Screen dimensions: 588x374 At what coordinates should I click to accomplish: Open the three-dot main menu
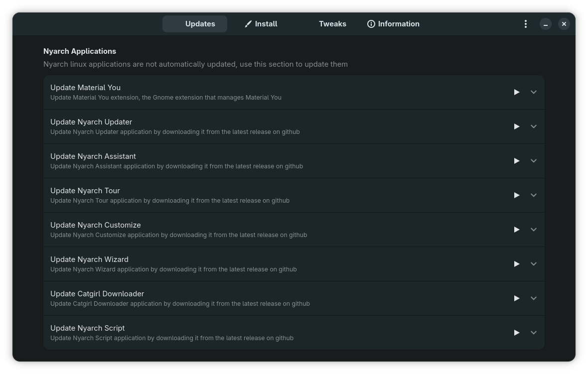pyautogui.click(x=526, y=24)
